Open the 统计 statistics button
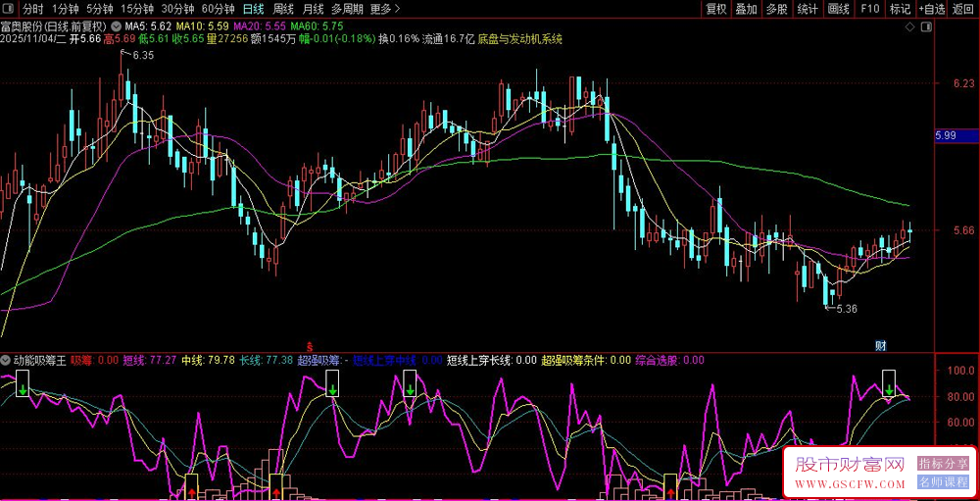This screenshot has width=980, height=501. click(808, 9)
